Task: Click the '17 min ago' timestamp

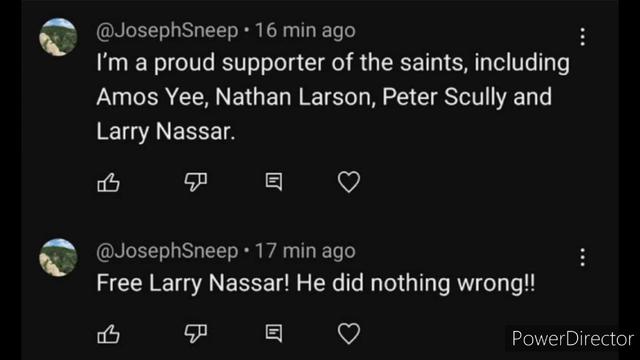Action: (305, 251)
